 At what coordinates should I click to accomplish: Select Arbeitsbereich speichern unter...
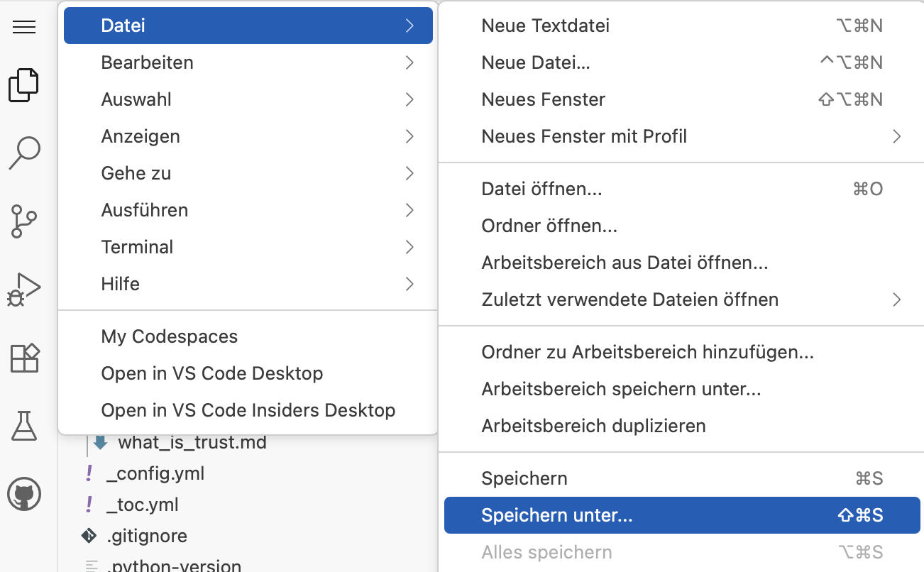click(x=683, y=389)
